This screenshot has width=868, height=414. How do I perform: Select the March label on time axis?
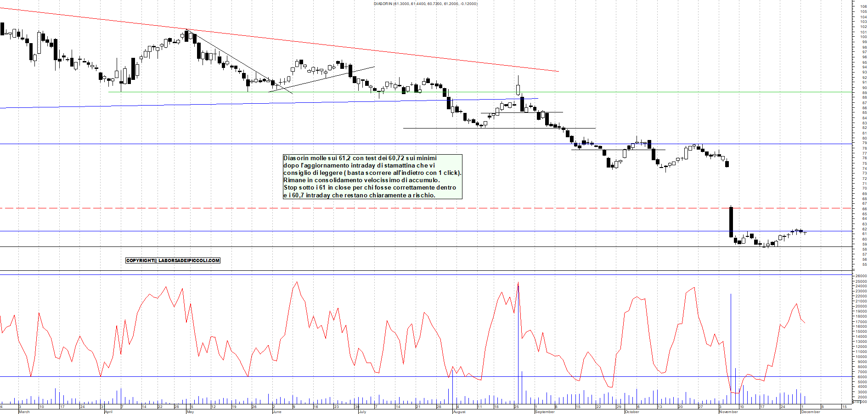(24, 412)
